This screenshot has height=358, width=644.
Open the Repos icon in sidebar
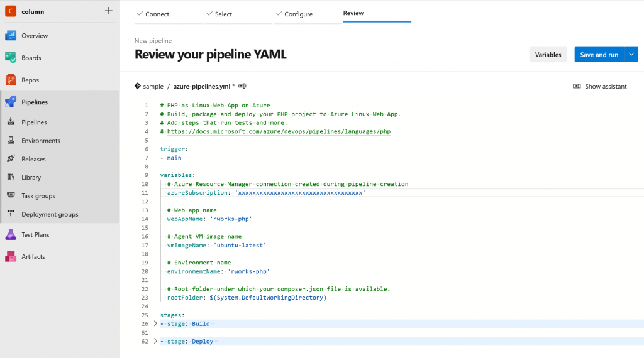11,80
